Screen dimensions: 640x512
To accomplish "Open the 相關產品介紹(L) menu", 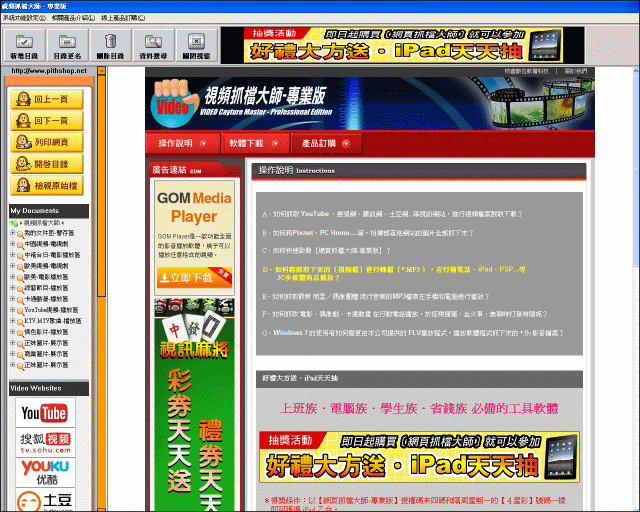I will tap(73, 18).
